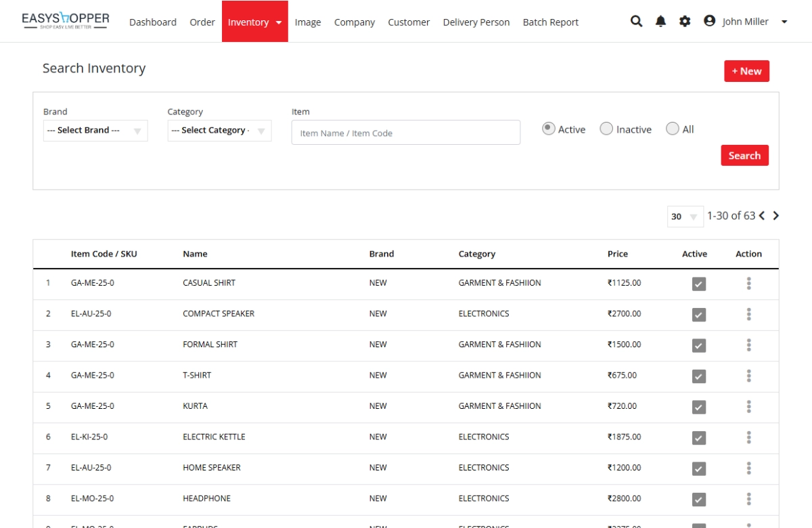The image size is (812, 528).
Task: Go to next page of results
Action: [776, 216]
